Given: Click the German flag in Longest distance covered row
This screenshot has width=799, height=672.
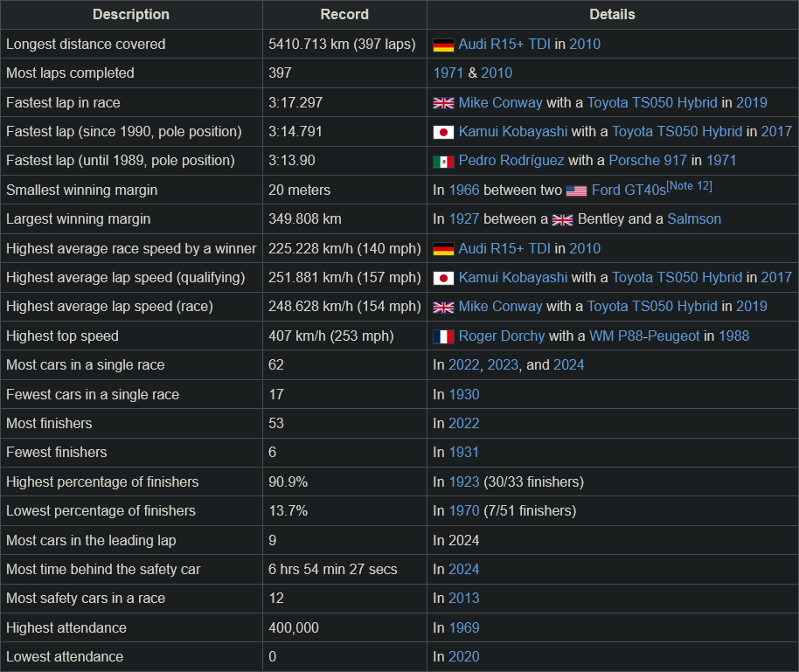Looking at the screenshot, I should (443, 45).
